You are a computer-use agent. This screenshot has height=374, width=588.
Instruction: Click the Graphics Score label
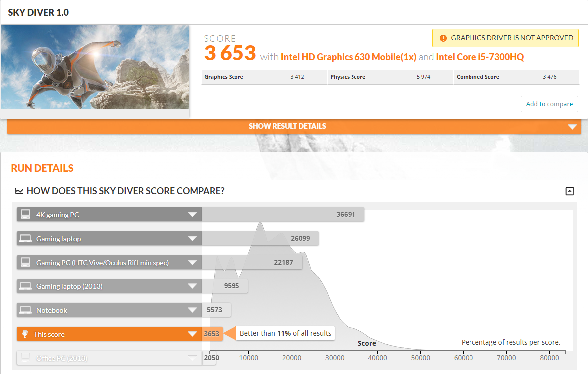224,77
